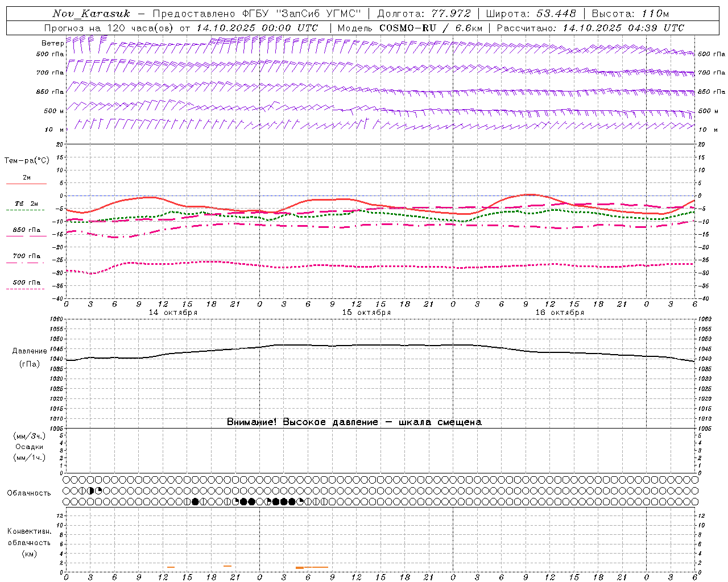This screenshot has height=582, width=728.
Task: Click the 'Тем-ра(°C)' temperature axis title
Action: pos(27,161)
